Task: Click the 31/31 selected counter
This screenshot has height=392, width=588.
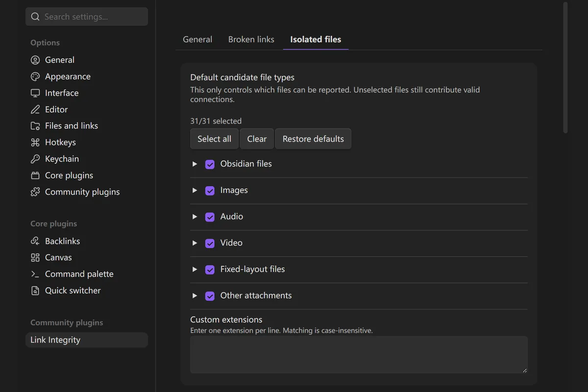Action: click(216, 121)
